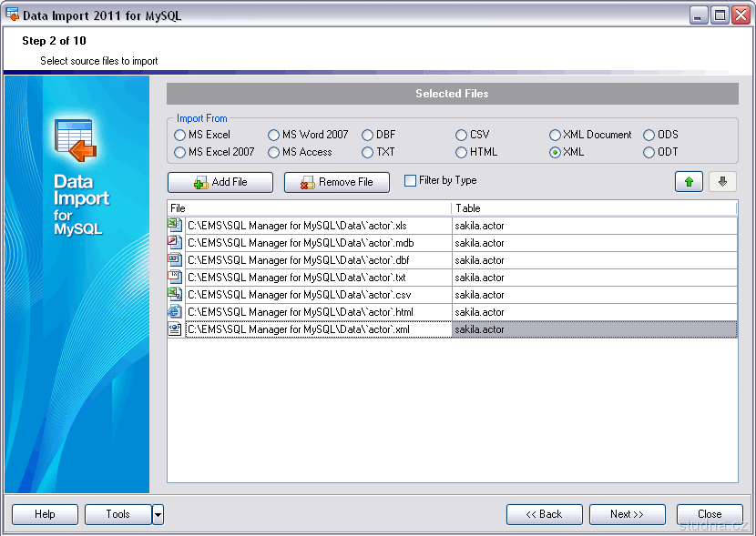Image resolution: width=756 pixels, height=536 pixels.
Task: Click the text file icon beside actor.txt
Action: click(x=175, y=277)
